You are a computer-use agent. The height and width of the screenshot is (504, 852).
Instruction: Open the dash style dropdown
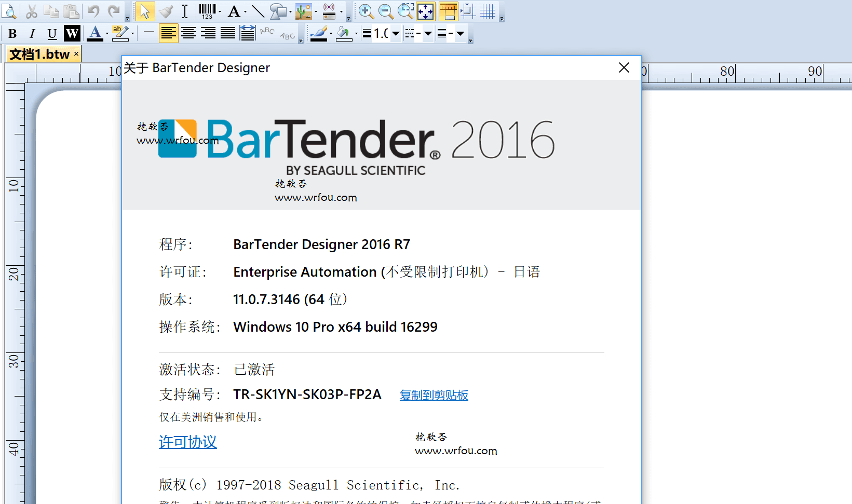pos(428,34)
